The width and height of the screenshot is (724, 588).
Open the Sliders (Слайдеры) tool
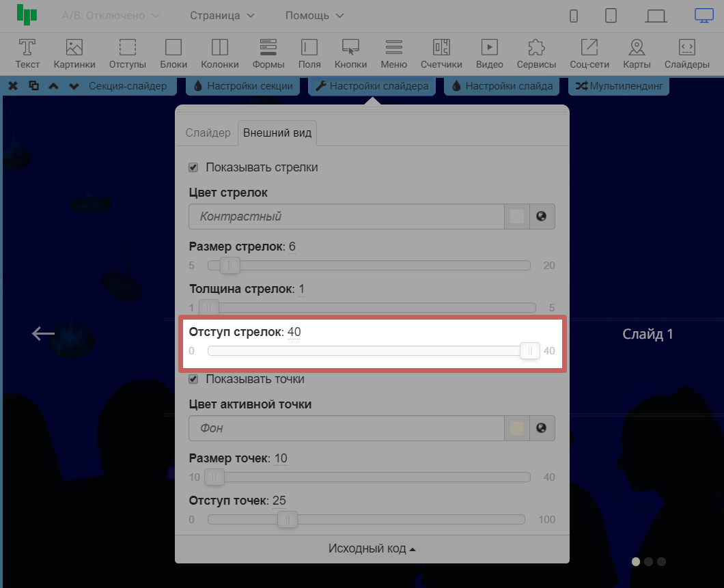point(686,53)
